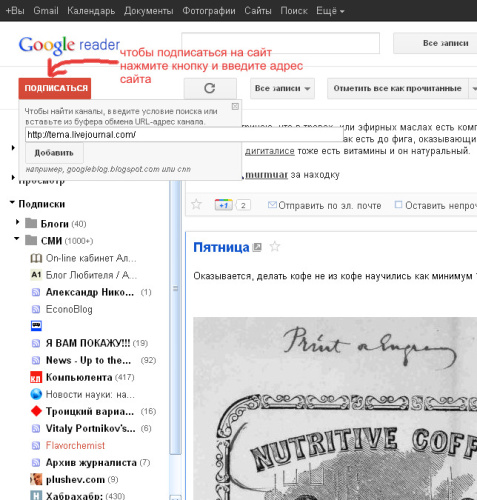Click RSS icon beside News - Up to the...
The image size is (477, 500).
pos(36,360)
